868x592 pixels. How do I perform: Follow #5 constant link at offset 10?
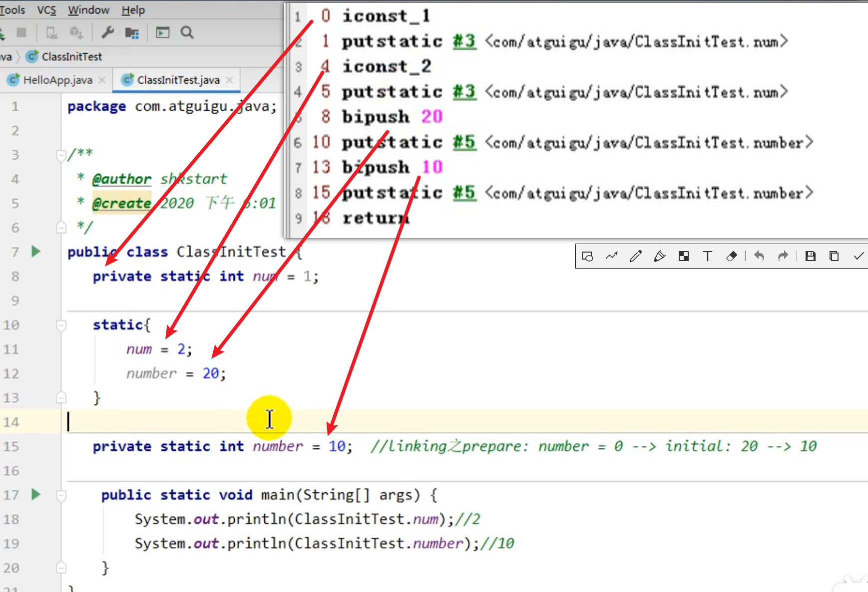click(464, 142)
